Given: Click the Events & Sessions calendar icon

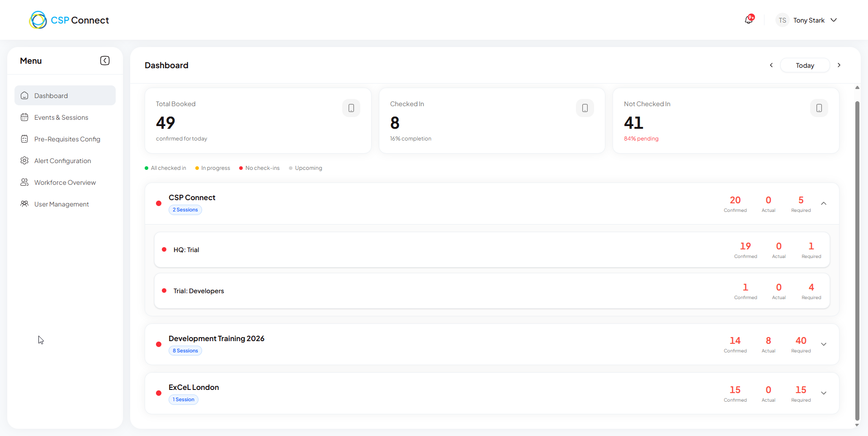Looking at the screenshot, I should click(24, 117).
